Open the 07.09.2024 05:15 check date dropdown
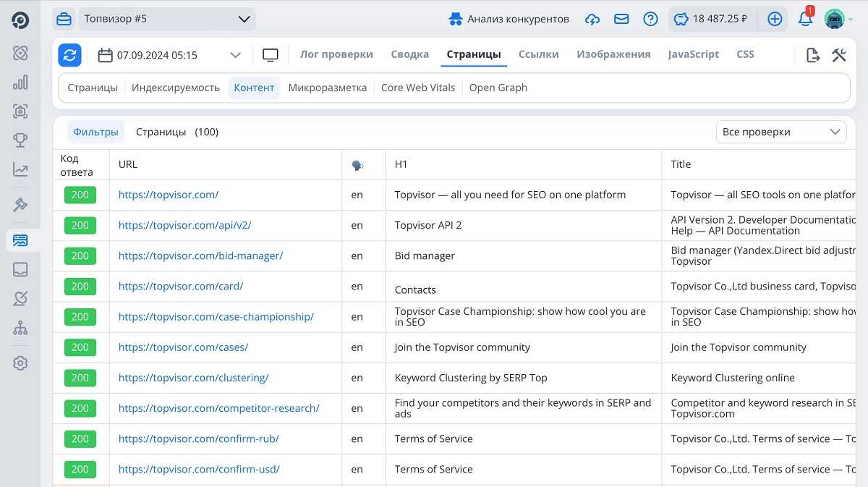 pos(169,55)
